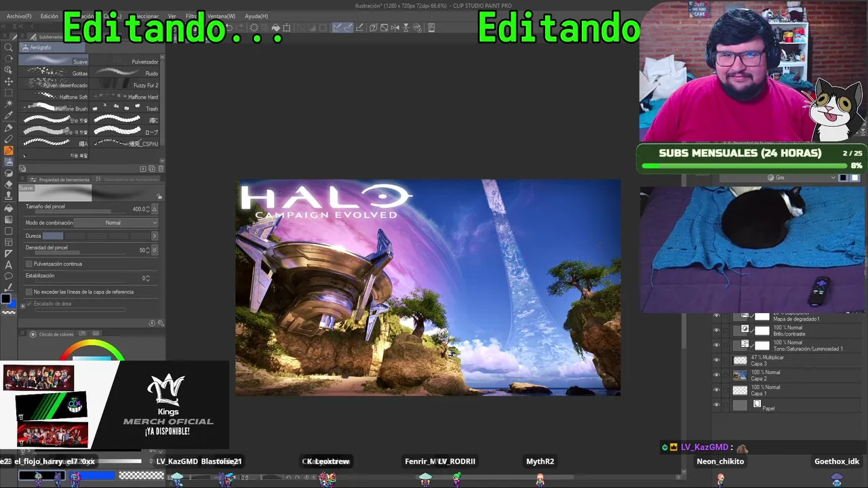Select the Capa 2 layer thumbnail
Screen dimensions: 868x488
coord(740,375)
